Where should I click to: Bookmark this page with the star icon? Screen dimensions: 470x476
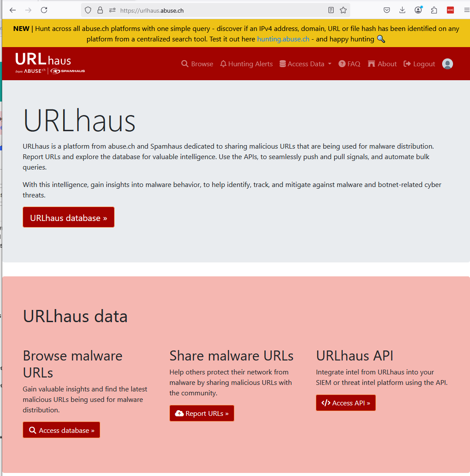(343, 10)
